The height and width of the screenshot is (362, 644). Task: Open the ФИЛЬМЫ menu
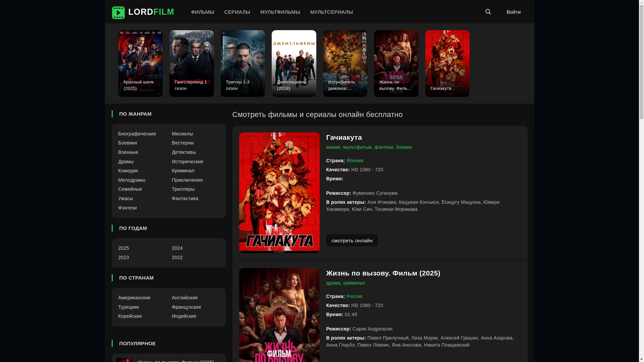[203, 12]
